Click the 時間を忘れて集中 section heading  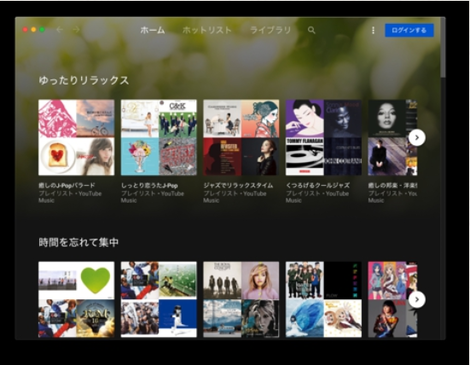[78, 242]
